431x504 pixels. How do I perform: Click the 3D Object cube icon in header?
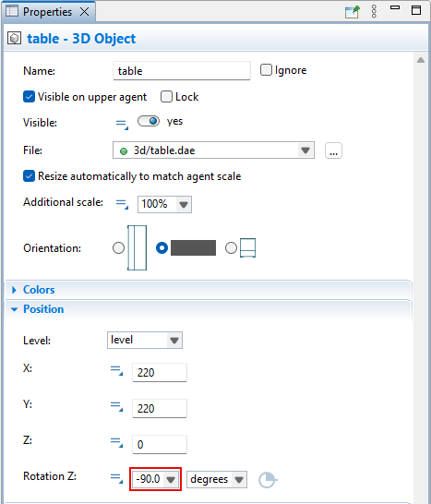tap(14, 38)
